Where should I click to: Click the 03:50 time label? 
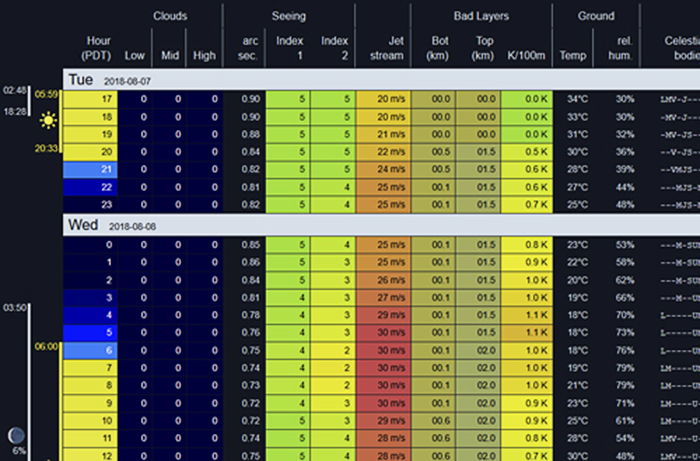coord(15,308)
